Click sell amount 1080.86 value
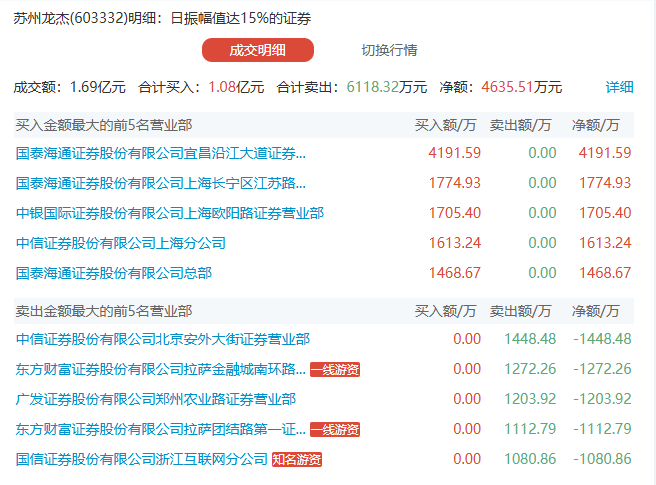This screenshot has width=656, height=485. [x=530, y=459]
